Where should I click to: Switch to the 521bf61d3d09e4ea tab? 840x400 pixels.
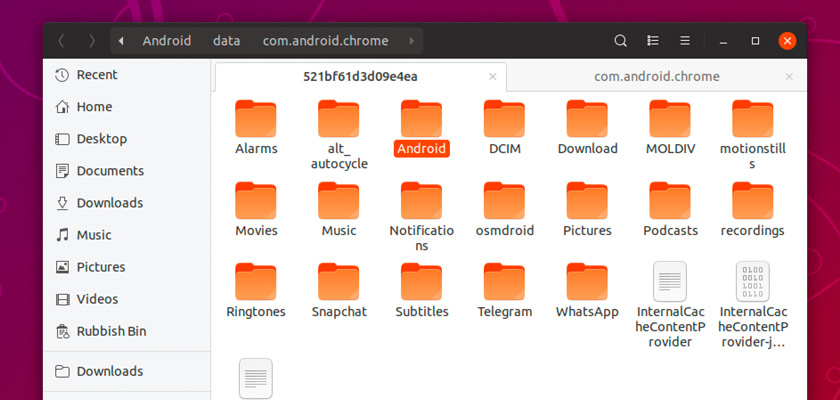pyautogui.click(x=361, y=77)
